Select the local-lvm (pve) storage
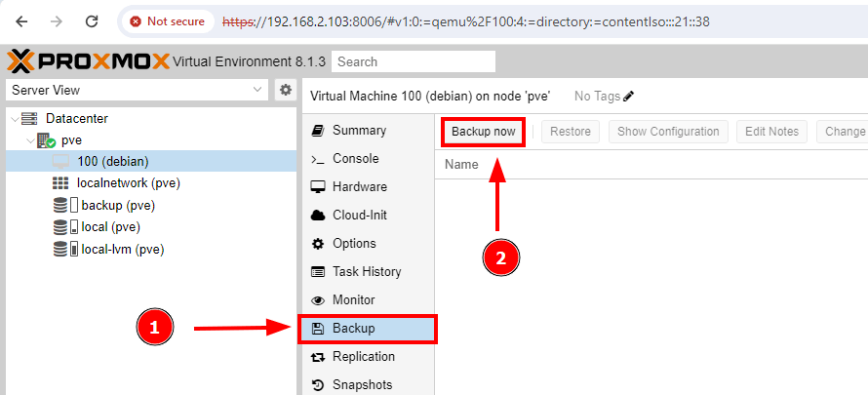 (122, 249)
